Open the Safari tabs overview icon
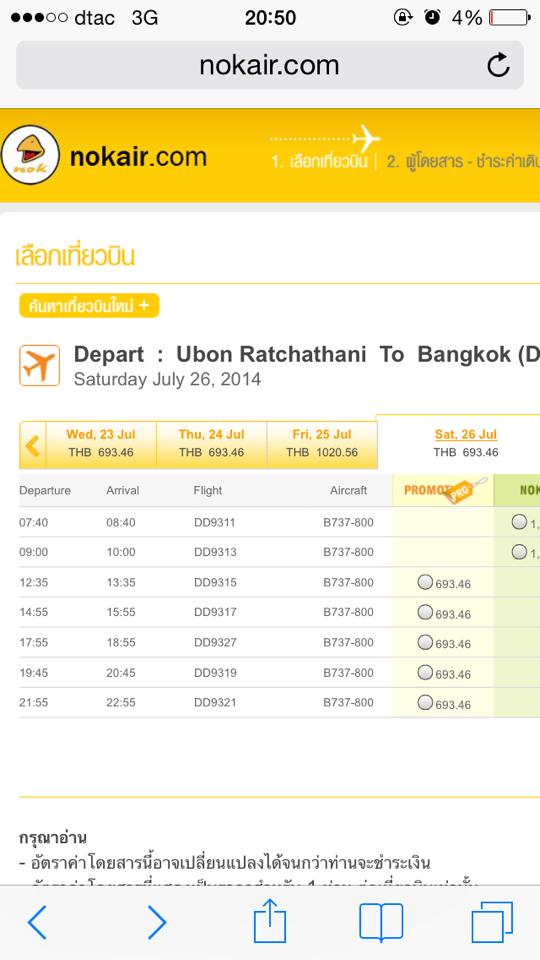This screenshot has width=540, height=960. point(492,922)
